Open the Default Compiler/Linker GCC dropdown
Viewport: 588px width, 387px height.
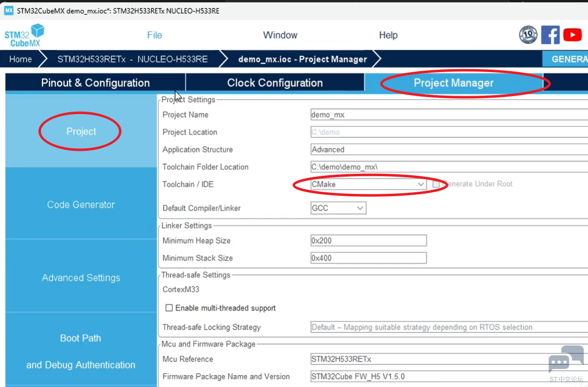(x=338, y=208)
